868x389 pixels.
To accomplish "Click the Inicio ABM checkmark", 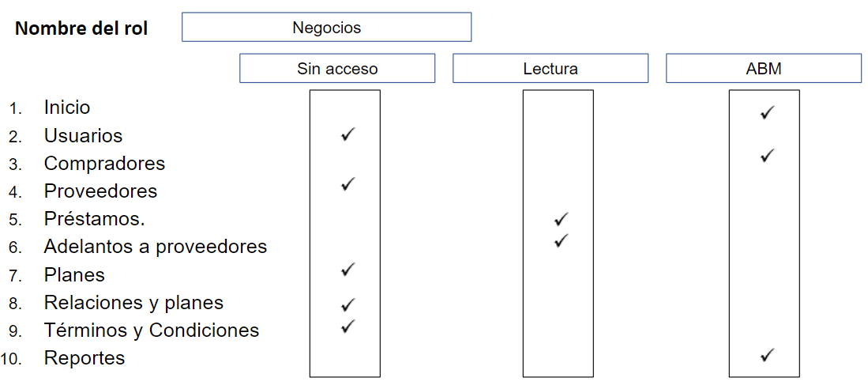I will 766,113.
